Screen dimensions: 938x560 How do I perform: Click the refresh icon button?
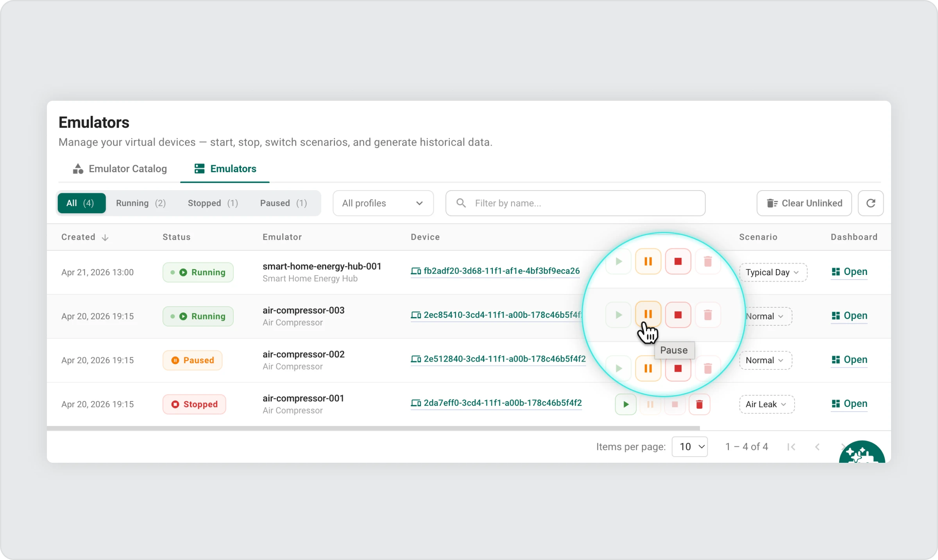coord(870,203)
